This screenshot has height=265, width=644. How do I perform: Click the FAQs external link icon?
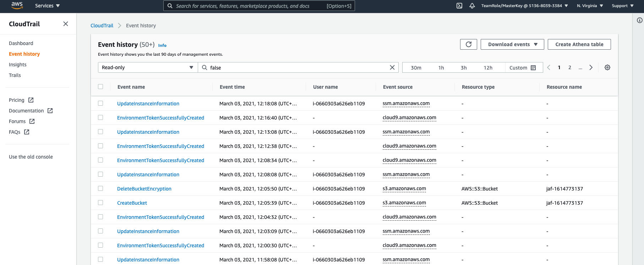(x=27, y=132)
